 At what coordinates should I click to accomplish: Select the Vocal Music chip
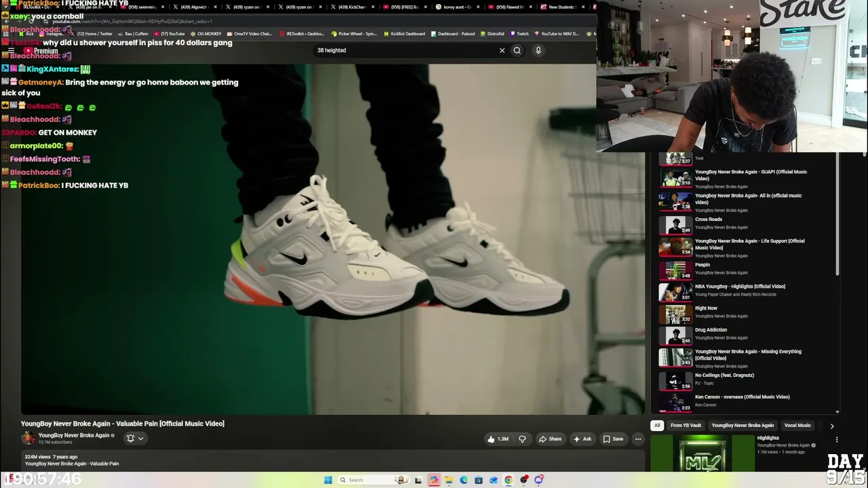(797, 426)
